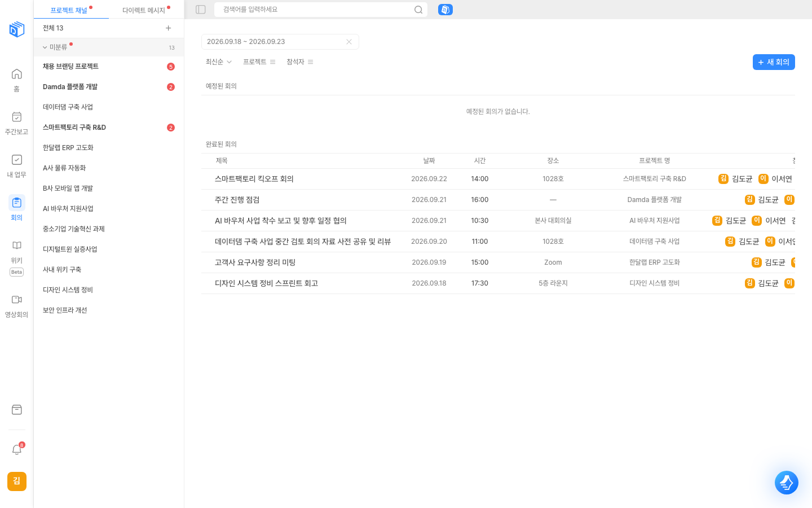Image resolution: width=812 pixels, height=508 pixels.
Task: Select the Meetings (회의) sidebar icon
Action: click(17, 203)
